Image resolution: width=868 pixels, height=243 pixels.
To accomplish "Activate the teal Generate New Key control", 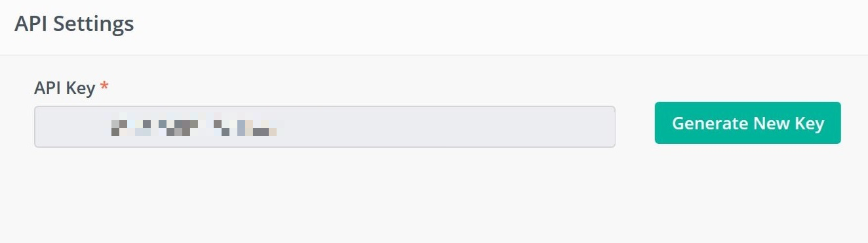I will (747, 123).
